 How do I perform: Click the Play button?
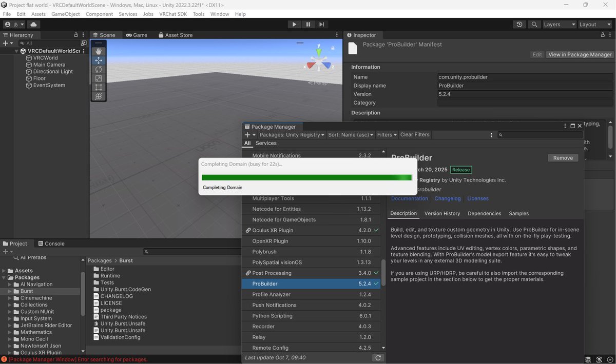[294, 24]
